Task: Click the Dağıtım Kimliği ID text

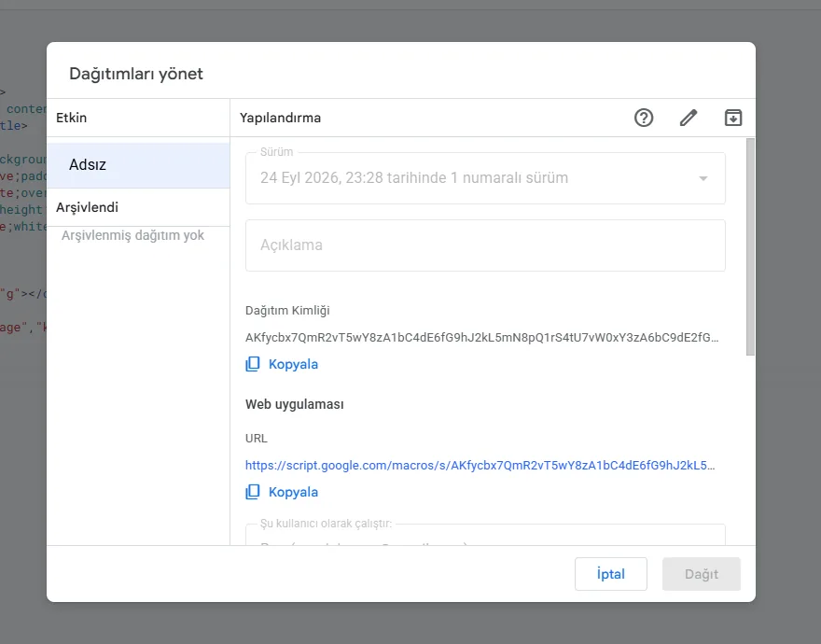Action: (481, 338)
